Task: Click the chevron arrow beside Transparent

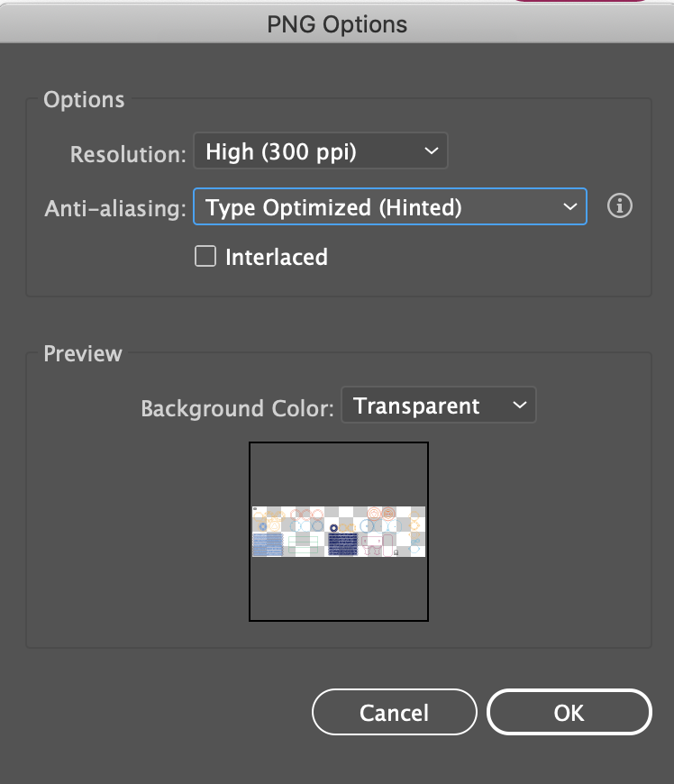Action: 520,405
